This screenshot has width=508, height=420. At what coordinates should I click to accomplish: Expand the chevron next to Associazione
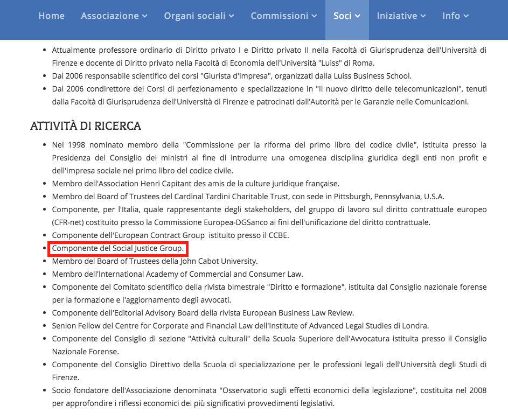pos(145,17)
